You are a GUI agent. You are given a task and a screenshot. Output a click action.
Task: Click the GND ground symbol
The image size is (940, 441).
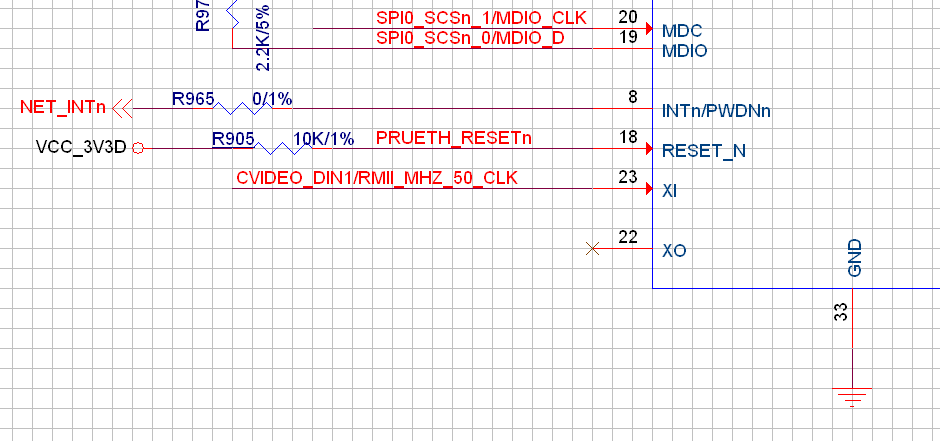(x=852, y=398)
